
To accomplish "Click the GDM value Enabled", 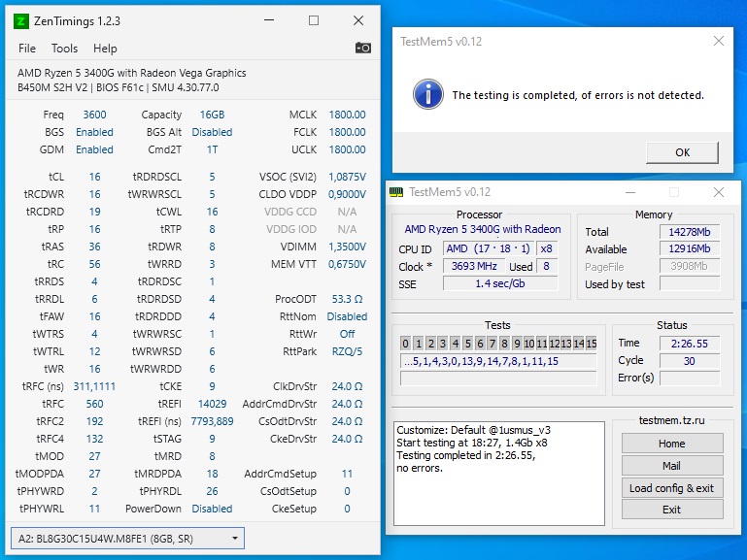I will click(95, 149).
